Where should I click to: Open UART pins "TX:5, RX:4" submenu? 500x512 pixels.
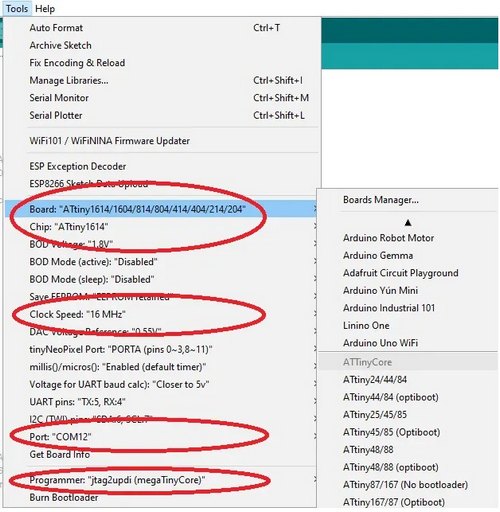(x=162, y=402)
